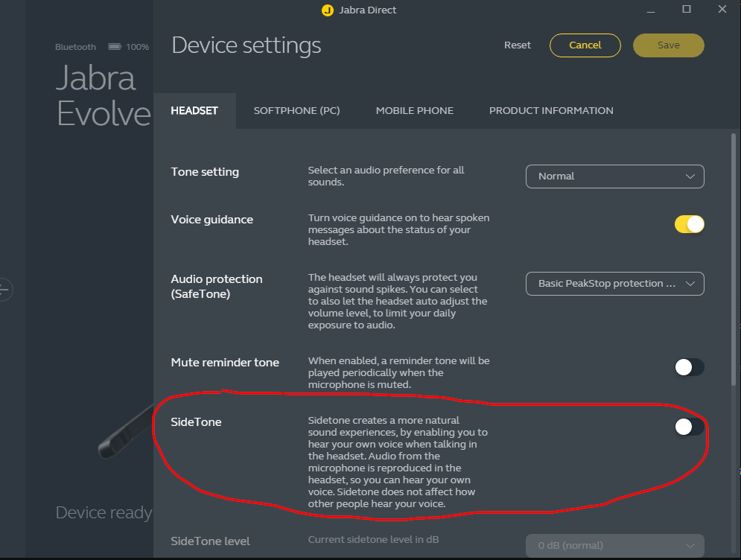Click the battery level icon beside 100%
The image size is (741, 560).
pyautogui.click(x=115, y=46)
